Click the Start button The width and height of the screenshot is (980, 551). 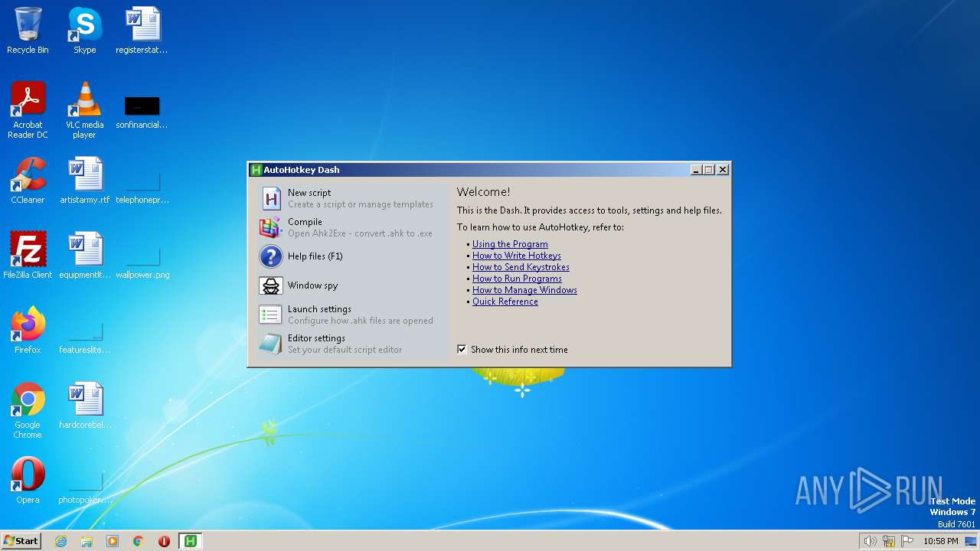tap(21, 541)
